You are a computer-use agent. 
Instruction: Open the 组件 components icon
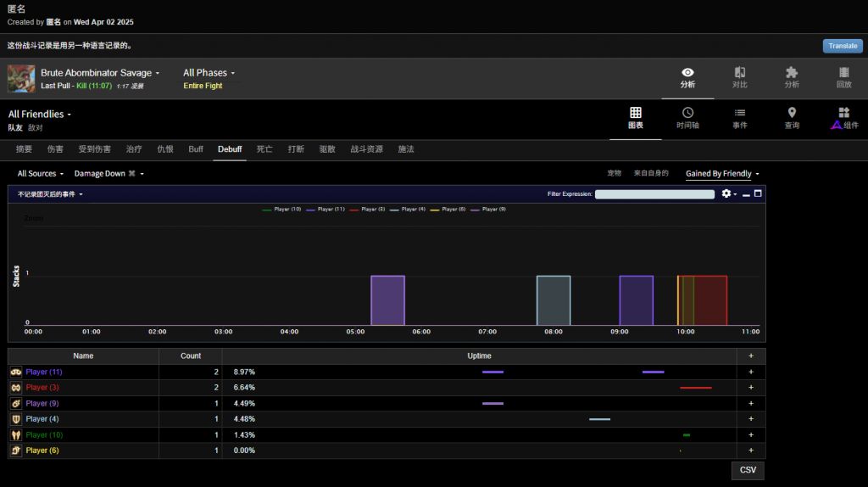tap(843, 113)
